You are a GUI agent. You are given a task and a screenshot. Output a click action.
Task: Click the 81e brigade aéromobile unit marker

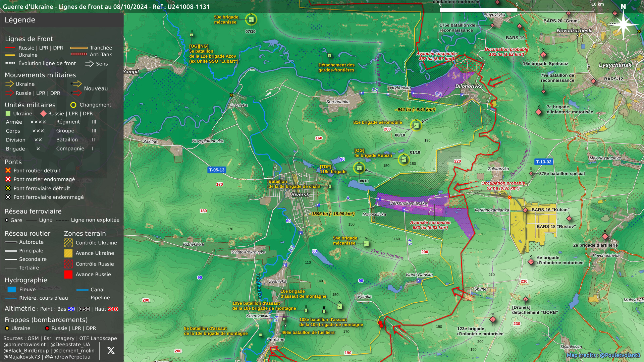(x=416, y=125)
